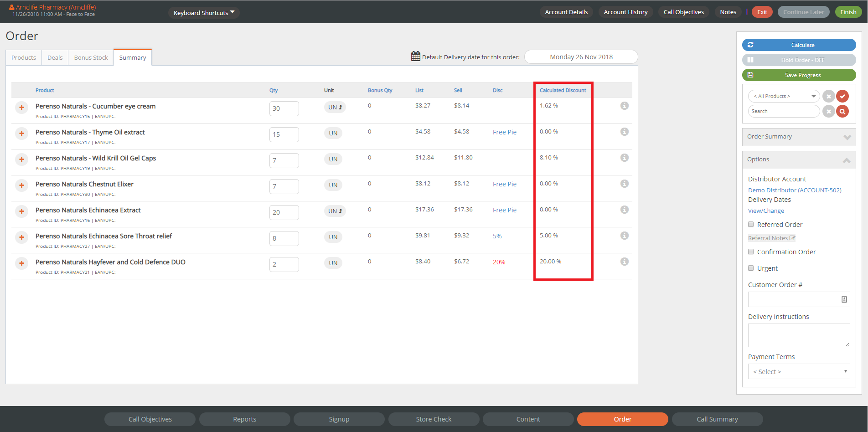Expand Echinacea Sore Throat relief plus icon
This screenshot has height=432, width=868.
pyautogui.click(x=21, y=237)
